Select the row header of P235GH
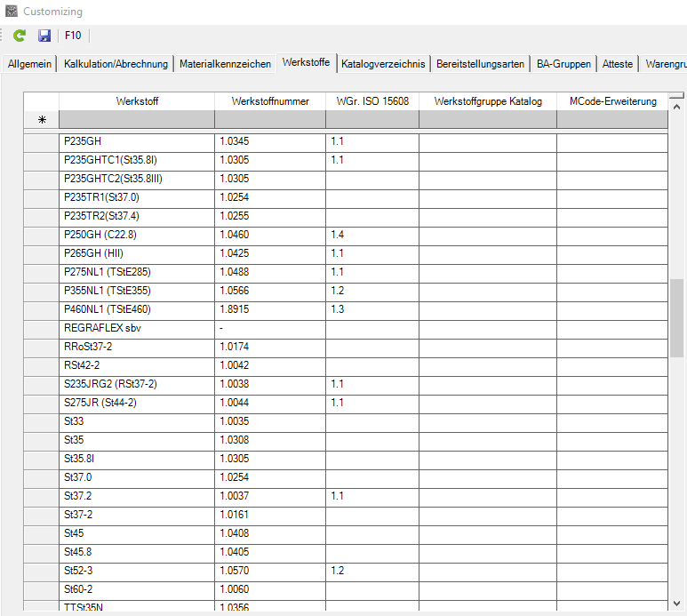This screenshot has width=687, height=616. [41, 140]
